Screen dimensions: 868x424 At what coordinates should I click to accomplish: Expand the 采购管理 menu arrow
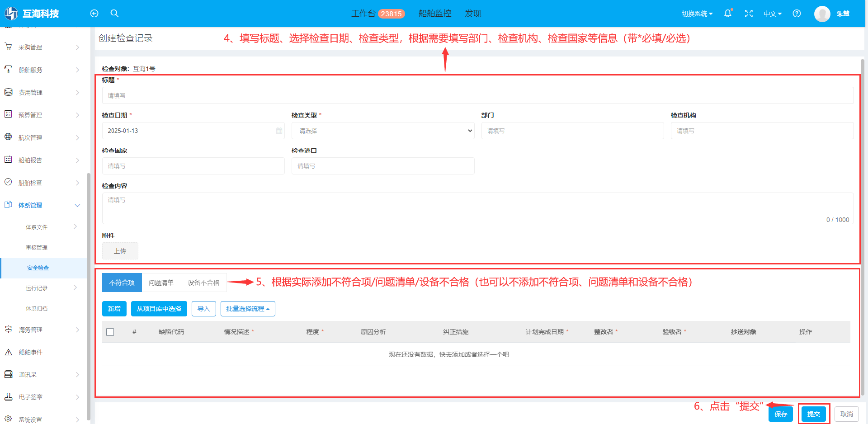[x=77, y=47]
